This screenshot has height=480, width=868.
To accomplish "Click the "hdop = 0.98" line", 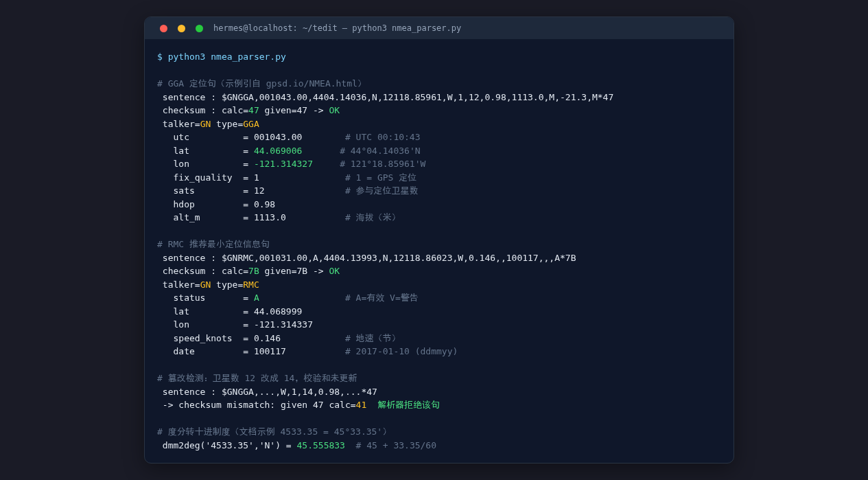I will pyautogui.click(x=224, y=205).
